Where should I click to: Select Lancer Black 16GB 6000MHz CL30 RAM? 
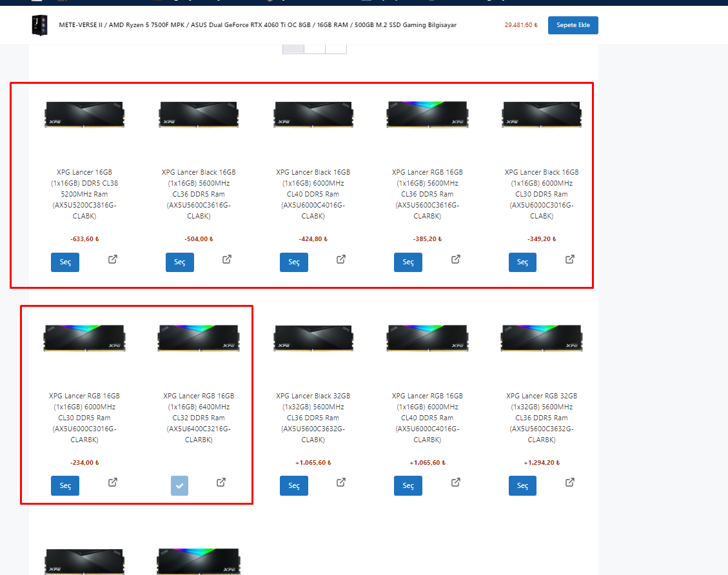tap(522, 262)
